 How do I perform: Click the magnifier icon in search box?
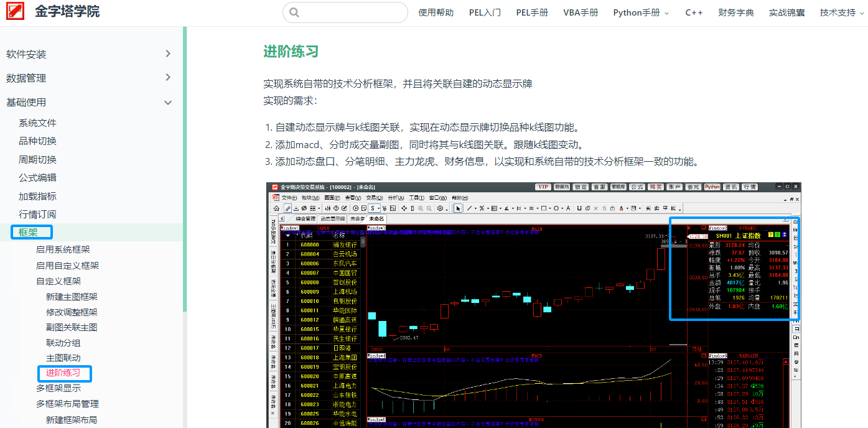click(x=294, y=12)
